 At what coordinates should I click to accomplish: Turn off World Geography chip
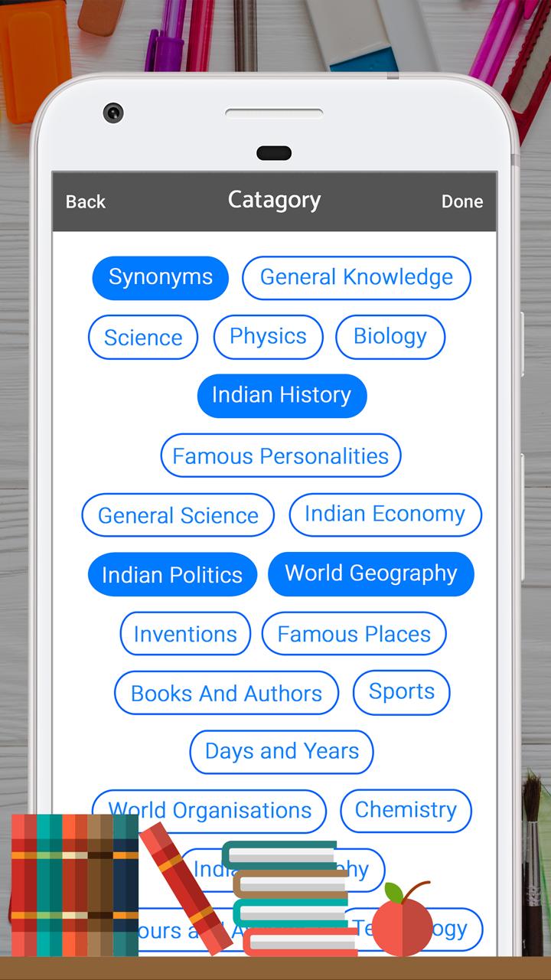point(371,574)
